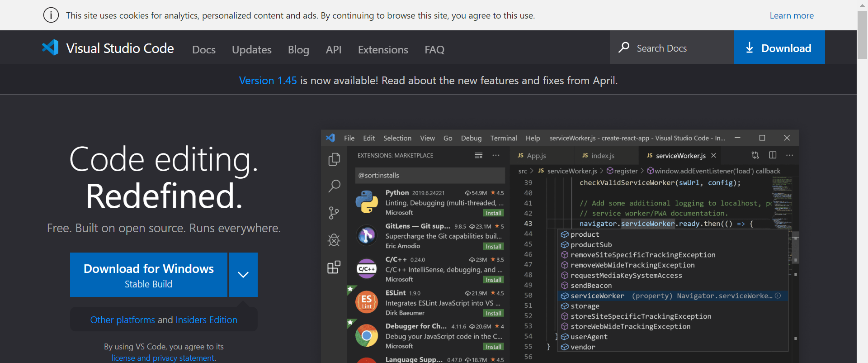
Task: Open editor more actions ellipsis
Action: tap(789, 155)
